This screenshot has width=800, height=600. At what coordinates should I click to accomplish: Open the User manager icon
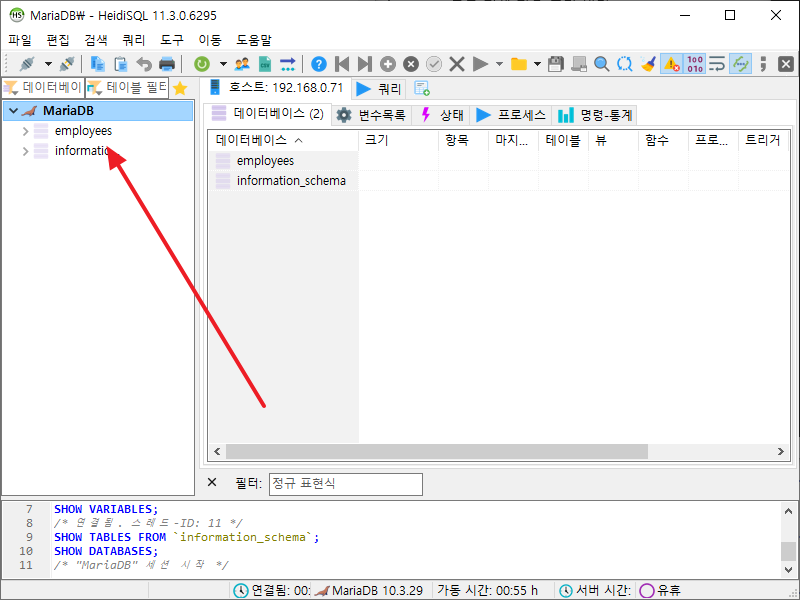[x=242, y=64]
